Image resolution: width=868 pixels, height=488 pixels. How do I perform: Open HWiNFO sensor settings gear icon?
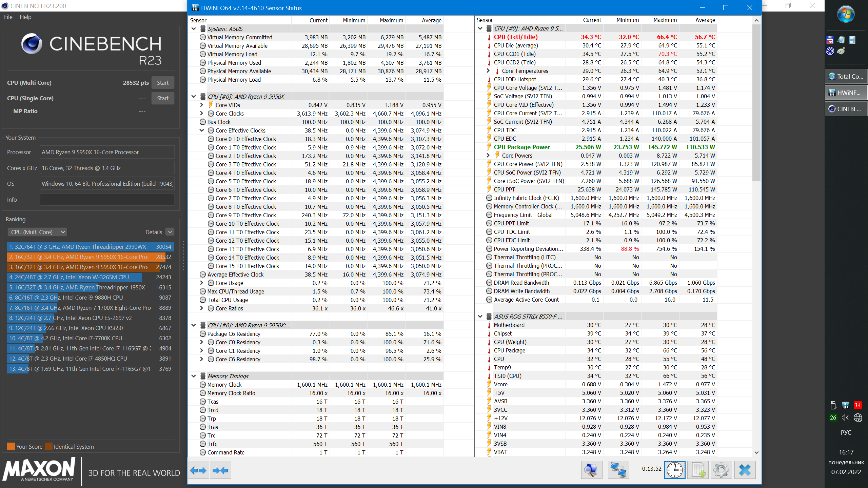pos(721,470)
